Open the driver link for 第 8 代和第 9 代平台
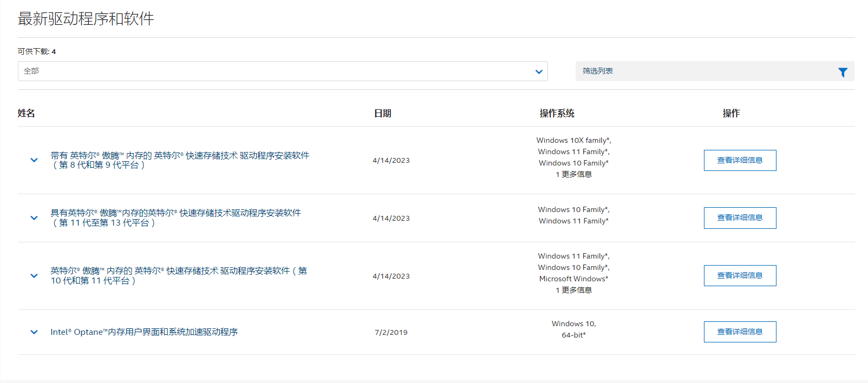This screenshot has width=868, height=383. click(x=180, y=160)
